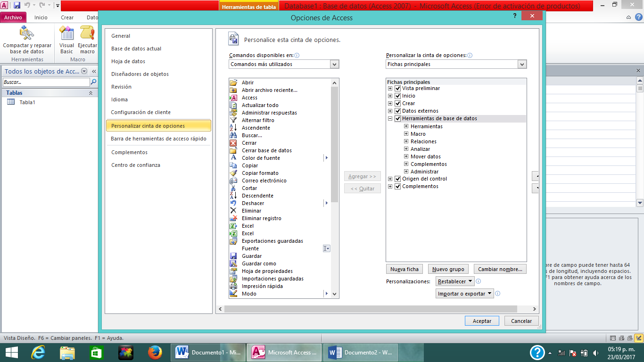
Task: Expand the Relaciones group
Action: (x=406, y=141)
